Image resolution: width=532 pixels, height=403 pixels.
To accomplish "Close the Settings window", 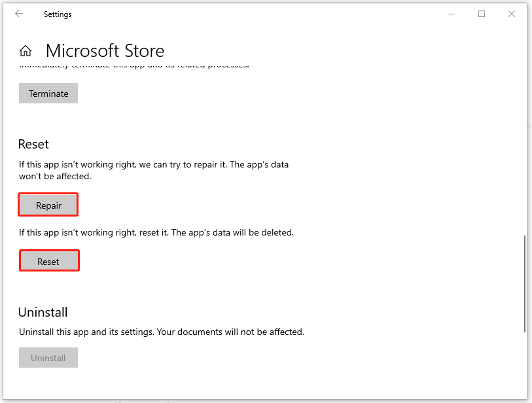I will [x=513, y=14].
